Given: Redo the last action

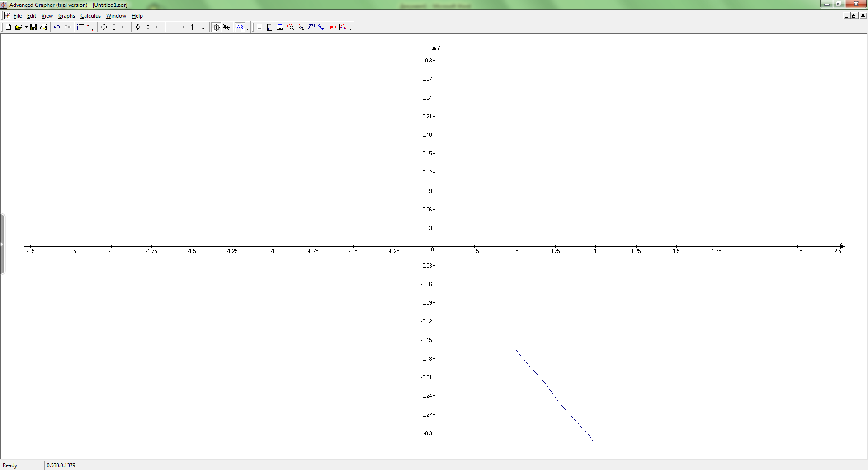Looking at the screenshot, I should click(x=67, y=27).
